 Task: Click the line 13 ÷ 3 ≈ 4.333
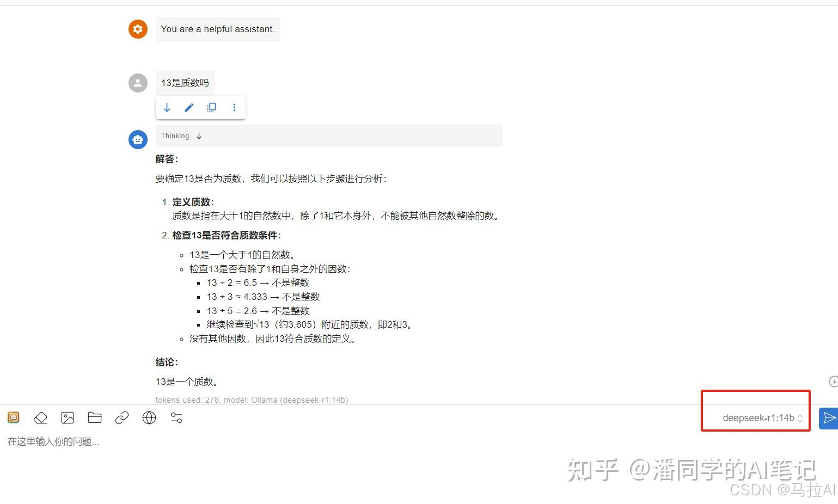(263, 297)
